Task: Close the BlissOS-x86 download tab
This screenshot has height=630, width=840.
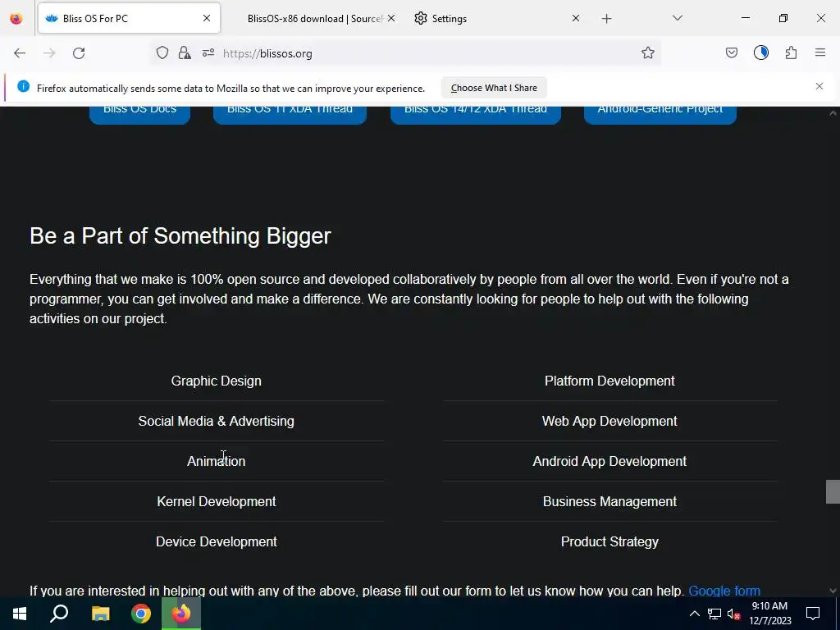Action: pyautogui.click(x=391, y=19)
